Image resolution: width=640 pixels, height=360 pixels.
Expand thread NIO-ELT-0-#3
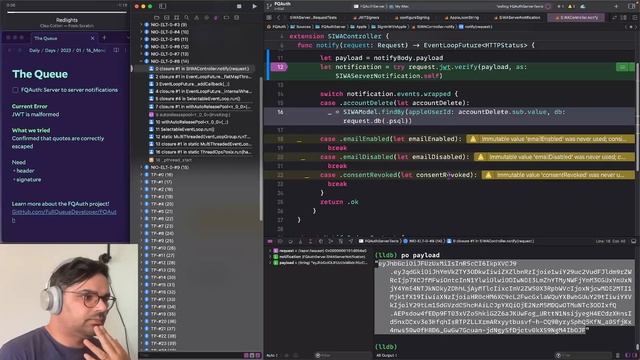(142, 24)
